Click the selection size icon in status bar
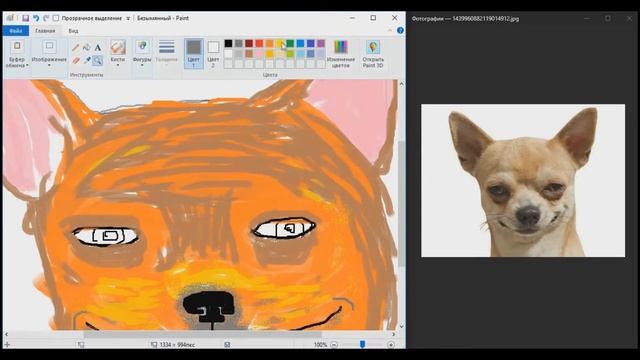 coord(81,344)
